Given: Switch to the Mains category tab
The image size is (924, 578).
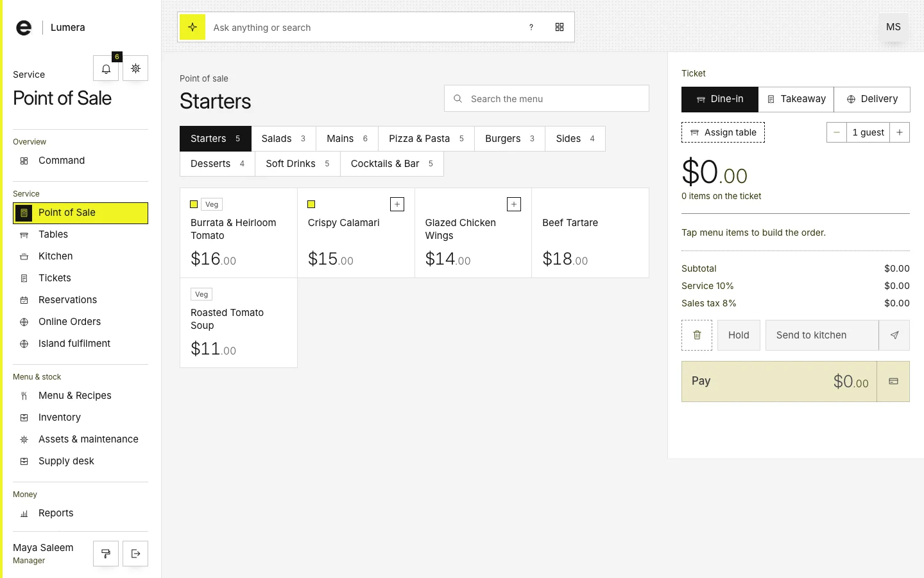Looking at the screenshot, I should pos(347,139).
